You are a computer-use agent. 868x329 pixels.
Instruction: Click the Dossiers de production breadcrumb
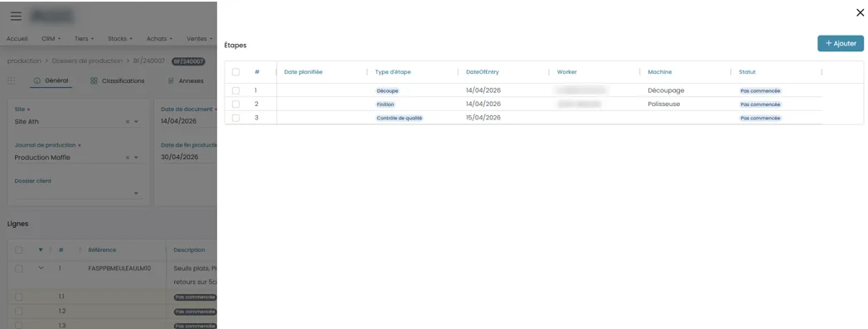87,60
